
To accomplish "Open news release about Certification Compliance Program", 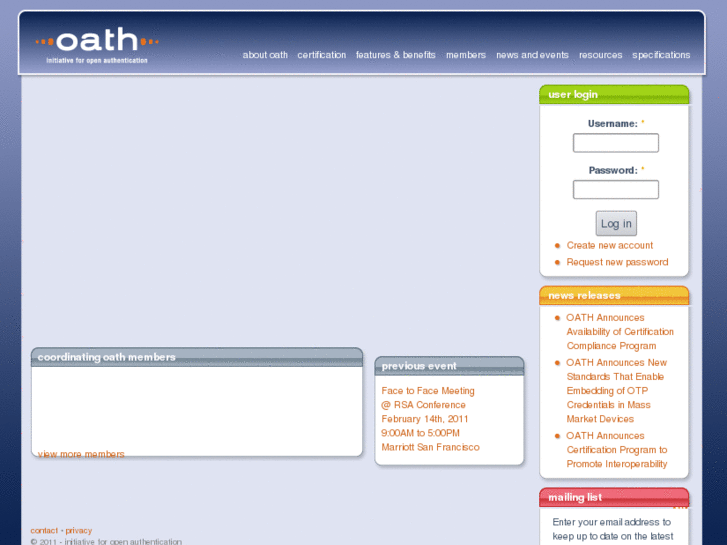I will (x=620, y=332).
